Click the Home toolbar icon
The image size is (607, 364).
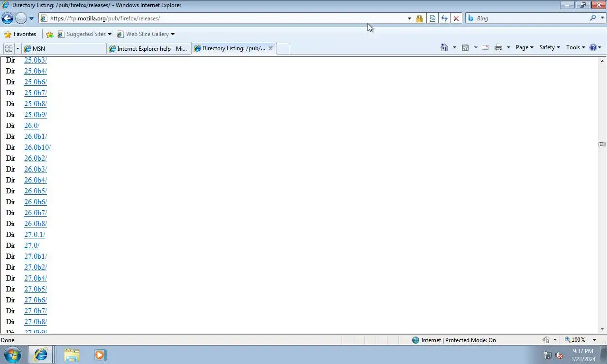[x=444, y=47]
